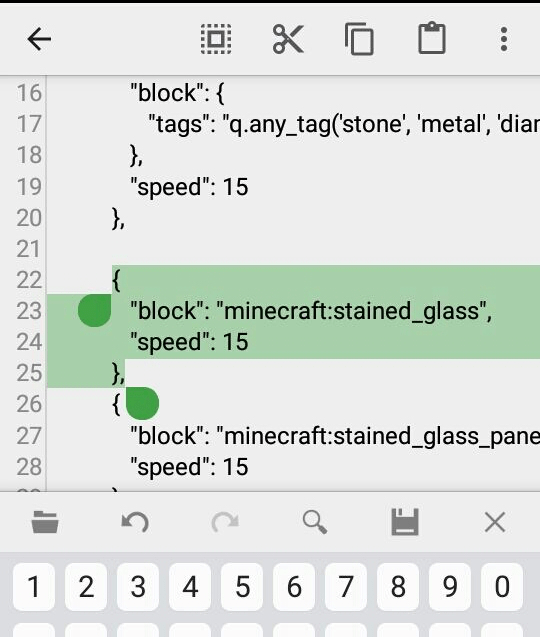
Task: Tap the right green selection handle
Action: tap(142, 403)
